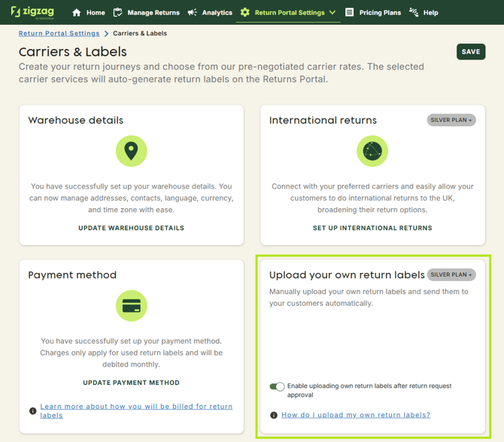Open the Analytics menu

(x=217, y=13)
